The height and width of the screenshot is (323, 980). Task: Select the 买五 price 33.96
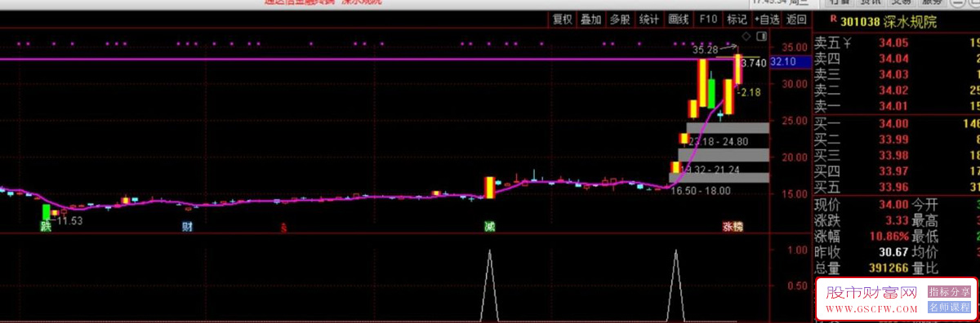coord(894,186)
